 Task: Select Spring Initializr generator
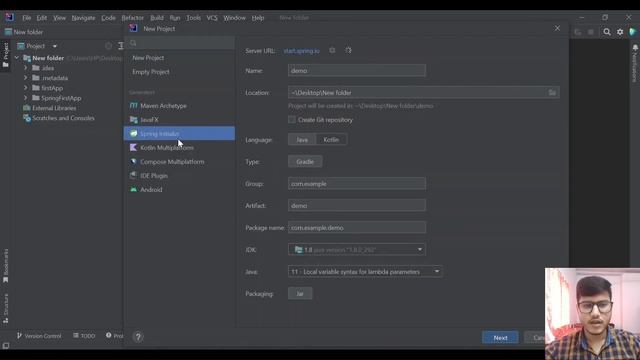(179, 133)
